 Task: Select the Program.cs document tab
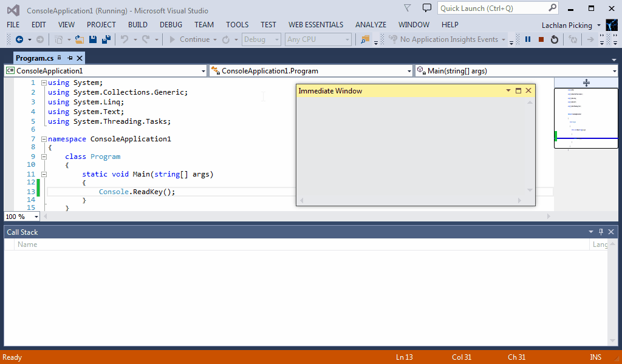click(x=35, y=58)
